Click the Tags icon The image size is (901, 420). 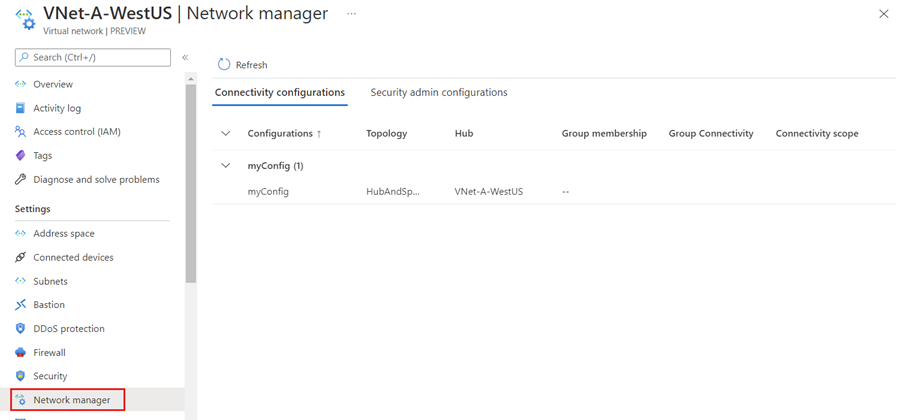point(21,156)
